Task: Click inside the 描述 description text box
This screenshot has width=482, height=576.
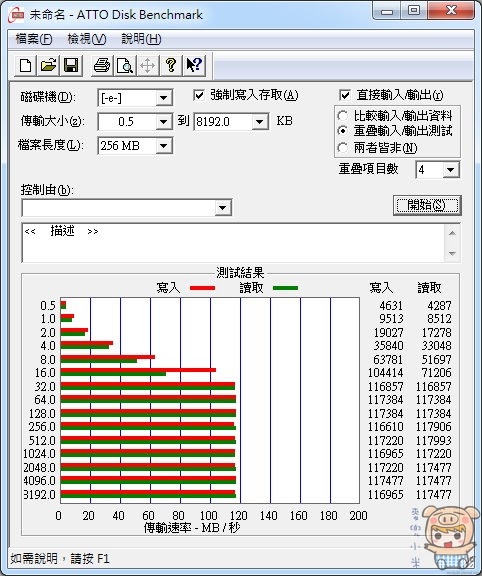Action: click(232, 243)
